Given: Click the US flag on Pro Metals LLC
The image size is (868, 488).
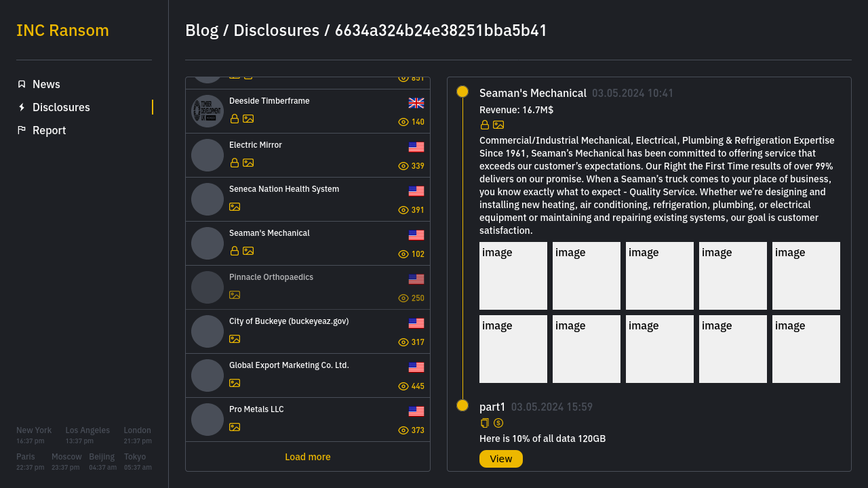Looking at the screenshot, I should coord(416,411).
